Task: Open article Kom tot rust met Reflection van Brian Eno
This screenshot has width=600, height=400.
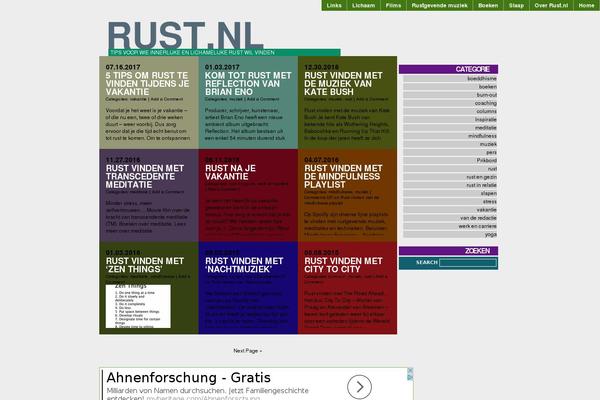Action: 248,83
